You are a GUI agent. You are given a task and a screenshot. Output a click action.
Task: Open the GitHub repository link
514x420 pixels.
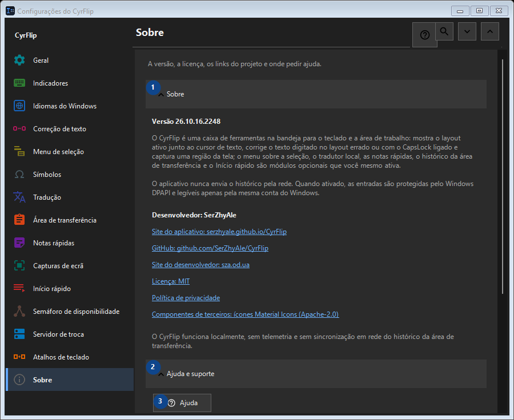[x=210, y=248]
